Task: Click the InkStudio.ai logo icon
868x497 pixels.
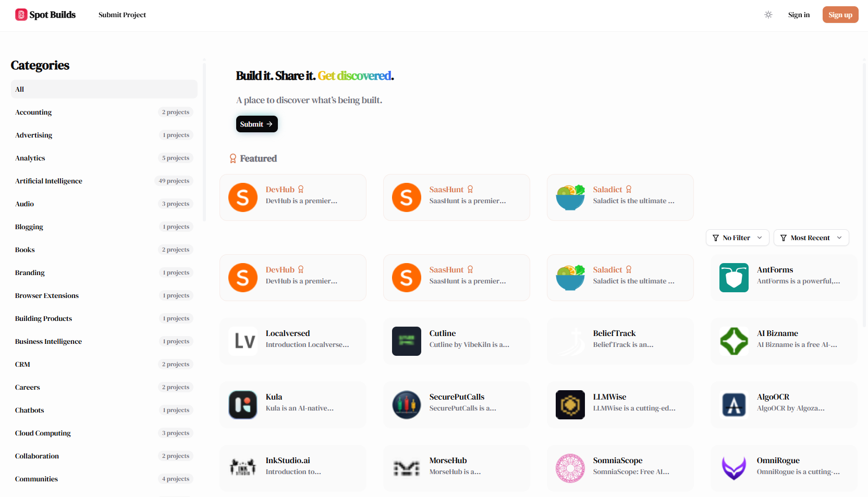Action: 243,468
